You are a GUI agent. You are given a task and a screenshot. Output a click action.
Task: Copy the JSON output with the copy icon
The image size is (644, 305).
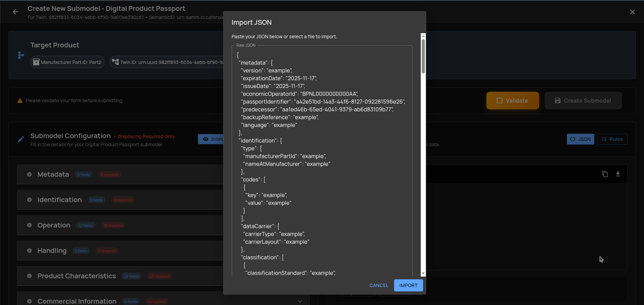coord(605,174)
